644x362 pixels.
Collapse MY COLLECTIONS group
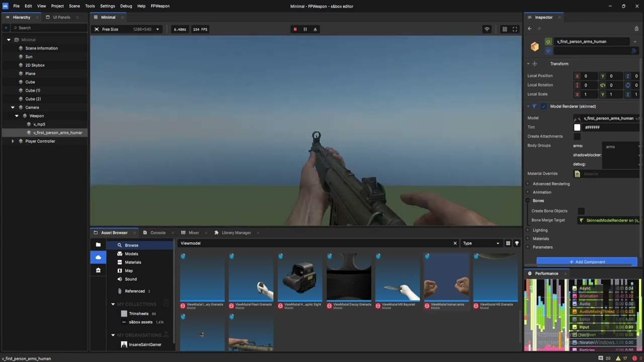click(113, 304)
